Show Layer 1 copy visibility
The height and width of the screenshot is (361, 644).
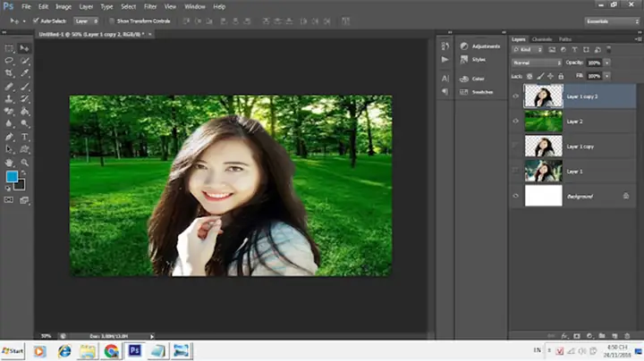coord(516,146)
